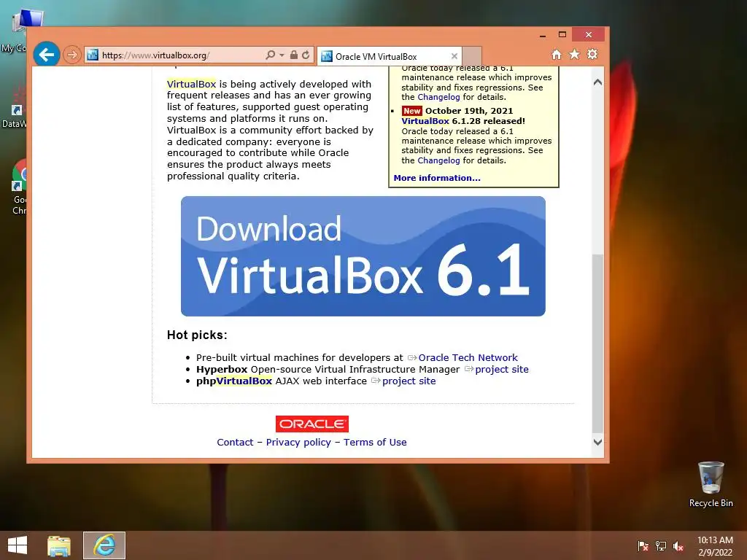Image resolution: width=747 pixels, height=560 pixels.
Task: Click VirtualBox 6.1.28 released headline
Action: 463,121
